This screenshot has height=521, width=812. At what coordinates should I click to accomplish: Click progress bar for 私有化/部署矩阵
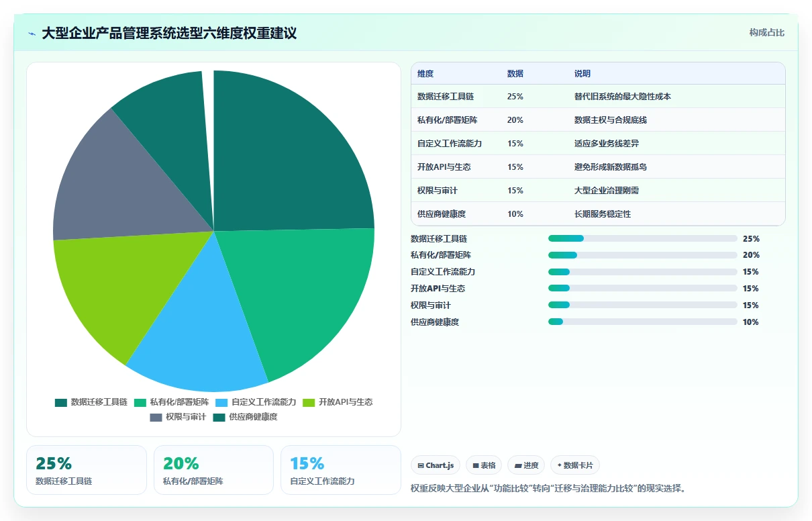click(x=643, y=255)
